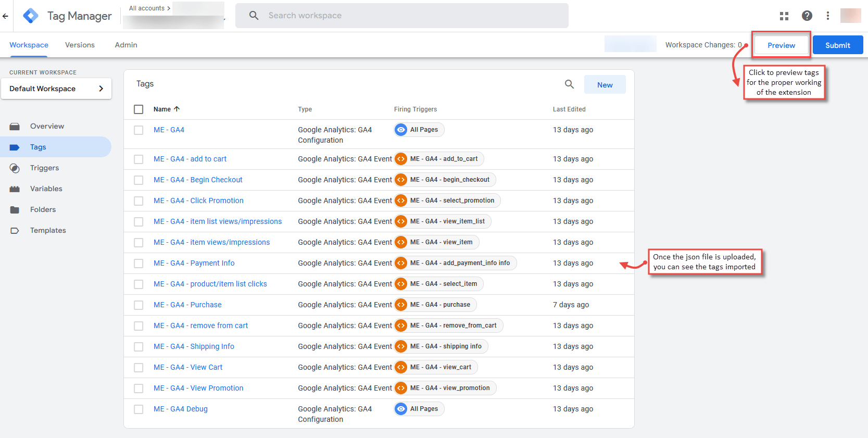This screenshot has width=868, height=438.
Task: Click the New tag button
Action: tap(605, 85)
